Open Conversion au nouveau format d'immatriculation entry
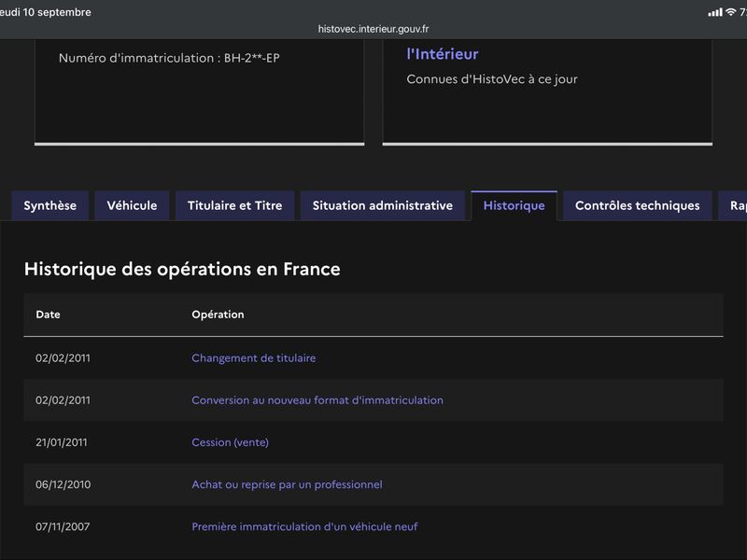The width and height of the screenshot is (747, 560). pos(317,400)
